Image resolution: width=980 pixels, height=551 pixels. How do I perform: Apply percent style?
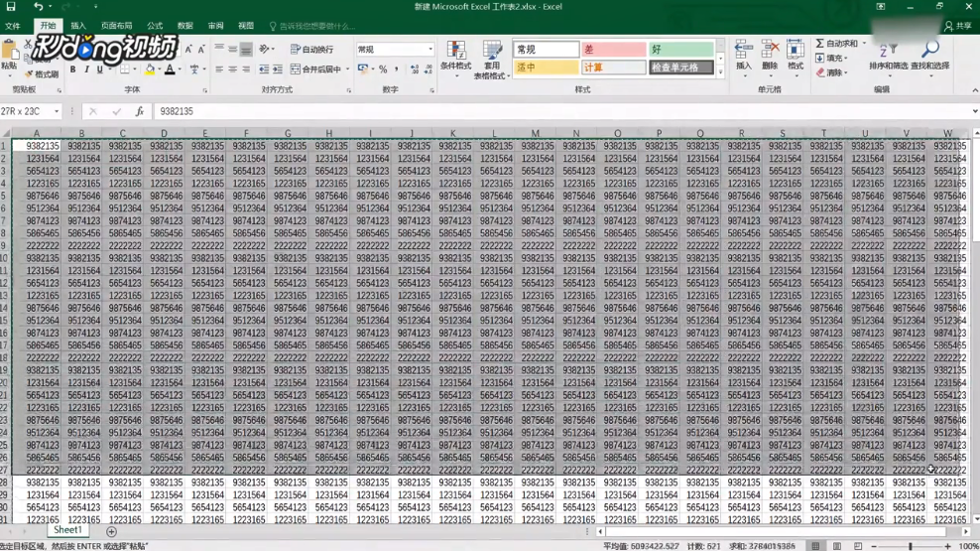point(383,69)
